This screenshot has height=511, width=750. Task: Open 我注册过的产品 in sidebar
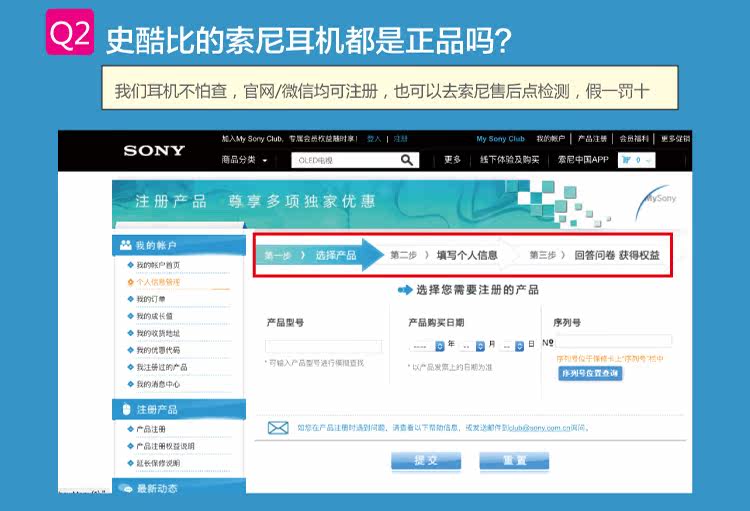pyautogui.click(x=162, y=367)
